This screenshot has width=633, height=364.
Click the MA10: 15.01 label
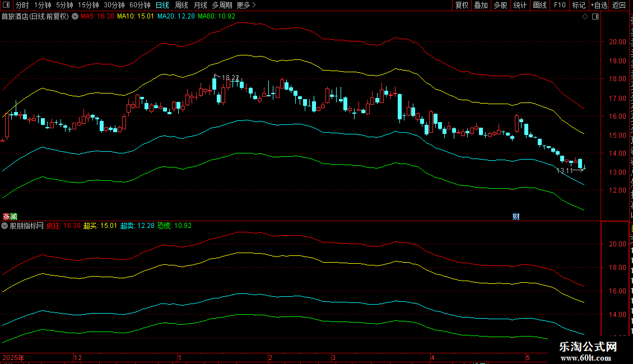(136, 16)
